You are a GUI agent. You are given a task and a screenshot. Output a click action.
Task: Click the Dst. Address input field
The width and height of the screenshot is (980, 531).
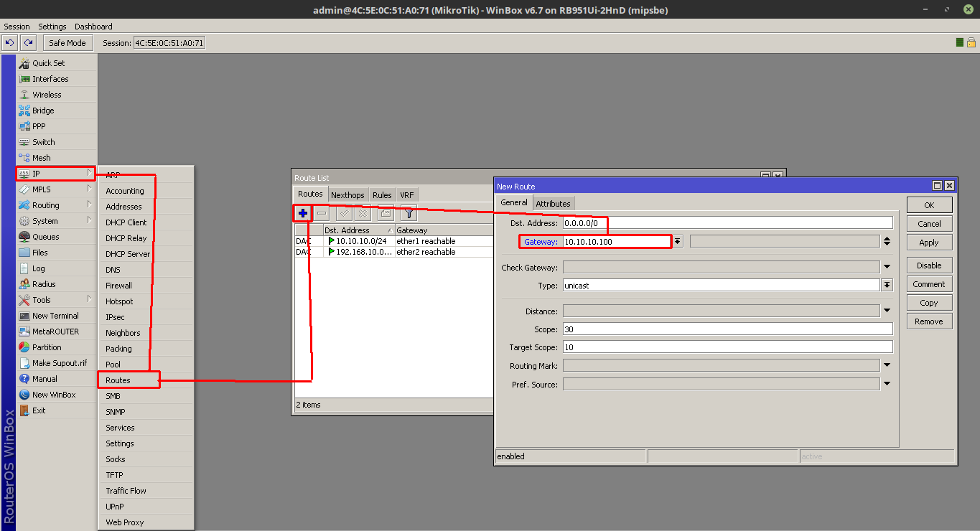click(x=727, y=223)
